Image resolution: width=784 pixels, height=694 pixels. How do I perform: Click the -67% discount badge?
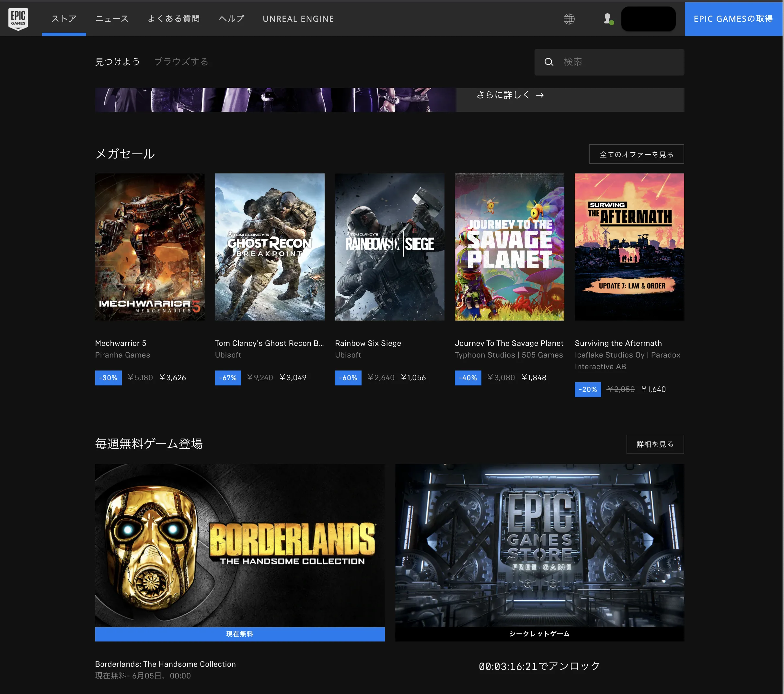click(x=228, y=378)
